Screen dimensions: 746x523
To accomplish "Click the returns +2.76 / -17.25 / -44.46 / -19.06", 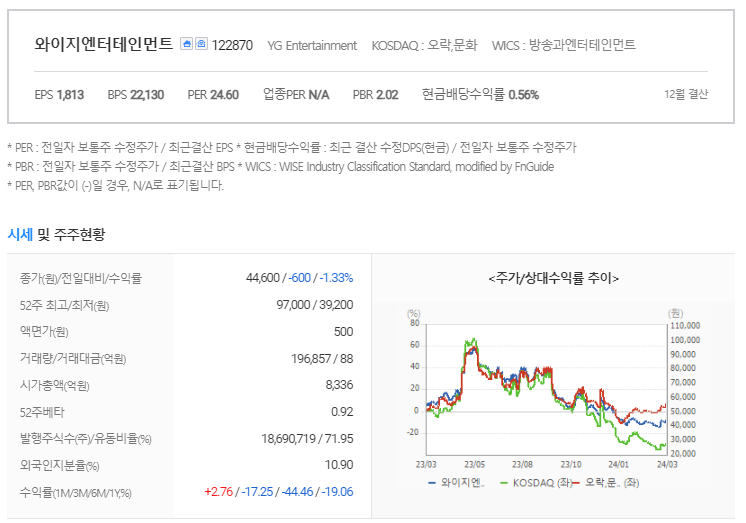I will coord(278,492).
